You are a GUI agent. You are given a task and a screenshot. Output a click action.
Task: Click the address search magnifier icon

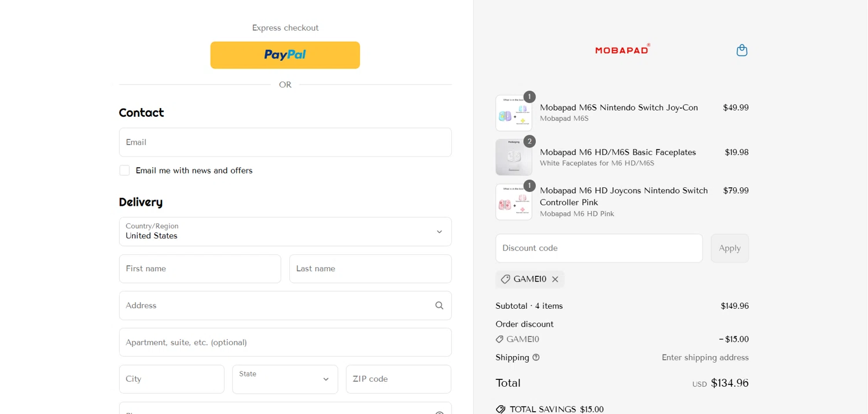pyautogui.click(x=439, y=305)
